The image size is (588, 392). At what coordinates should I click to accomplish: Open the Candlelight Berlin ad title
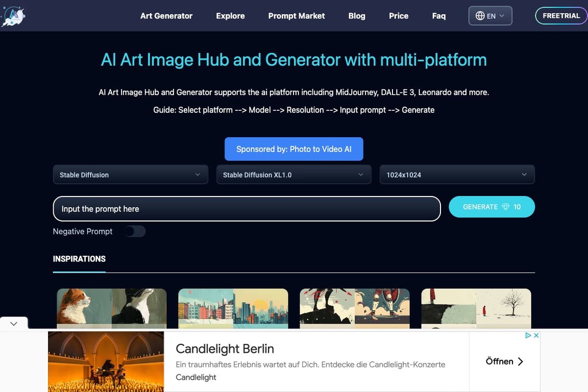click(225, 349)
